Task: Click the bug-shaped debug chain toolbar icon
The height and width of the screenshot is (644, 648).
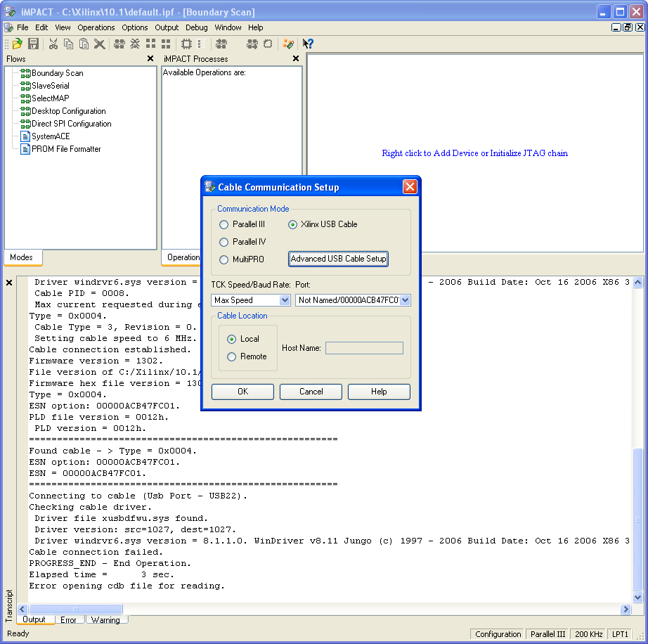Action: click(135, 44)
